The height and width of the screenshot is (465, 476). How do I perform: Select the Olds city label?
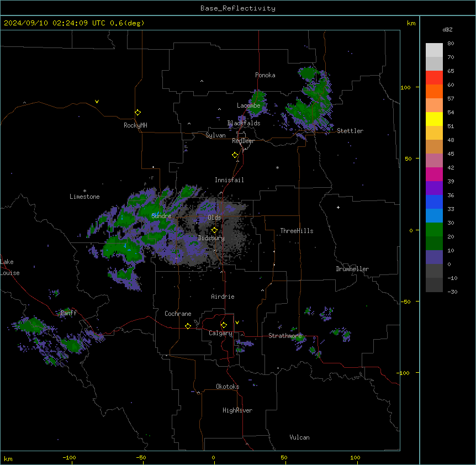(214, 218)
